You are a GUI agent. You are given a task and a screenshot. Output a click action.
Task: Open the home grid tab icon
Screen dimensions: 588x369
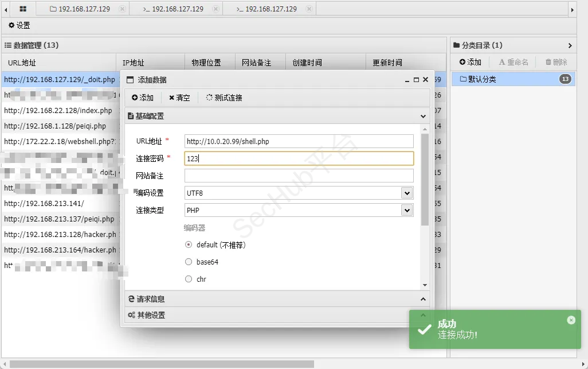point(23,9)
